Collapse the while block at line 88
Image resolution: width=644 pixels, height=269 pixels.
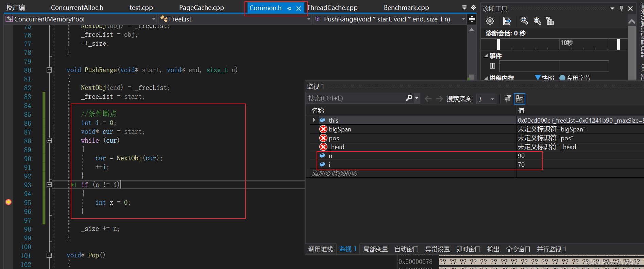[x=49, y=140]
